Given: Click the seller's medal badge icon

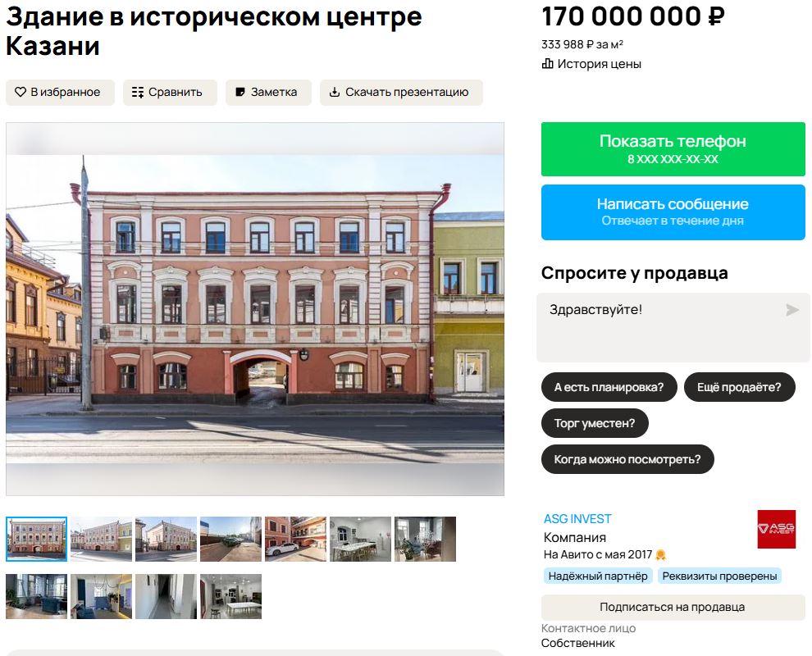Looking at the screenshot, I should click(660, 555).
